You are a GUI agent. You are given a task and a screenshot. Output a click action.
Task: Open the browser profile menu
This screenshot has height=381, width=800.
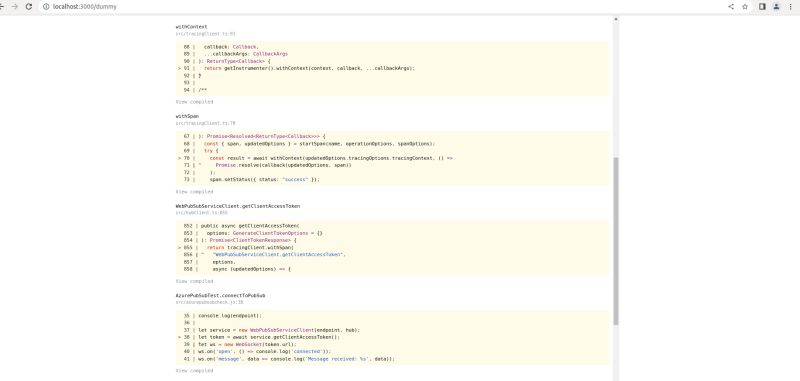tap(776, 7)
